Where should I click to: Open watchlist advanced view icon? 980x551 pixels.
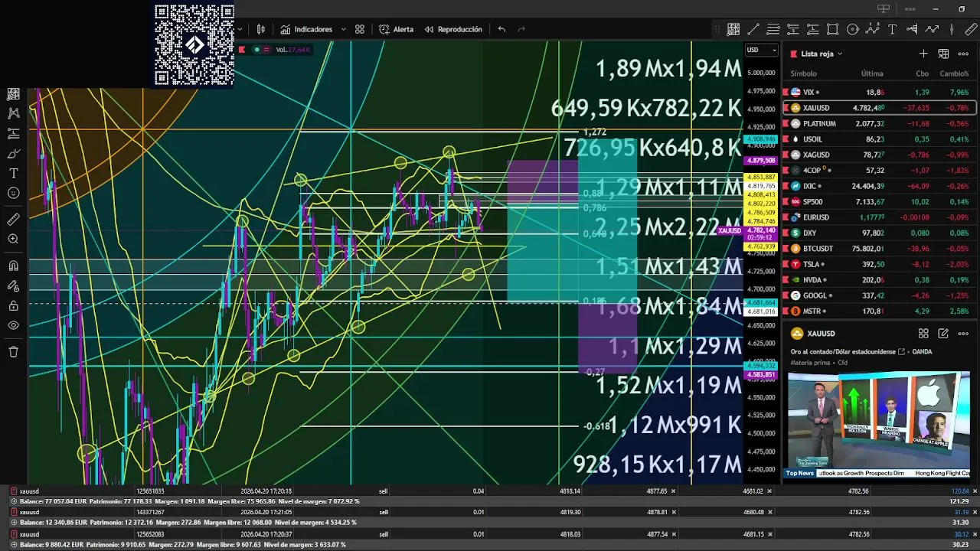943,54
